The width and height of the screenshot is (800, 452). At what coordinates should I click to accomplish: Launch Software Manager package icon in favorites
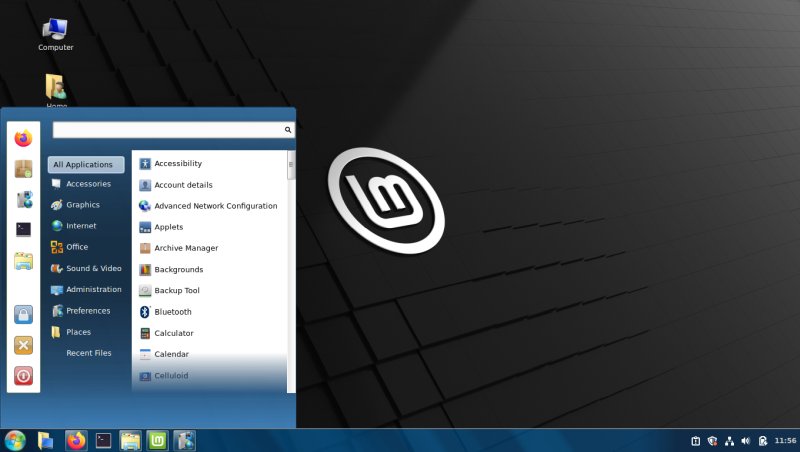(23, 169)
